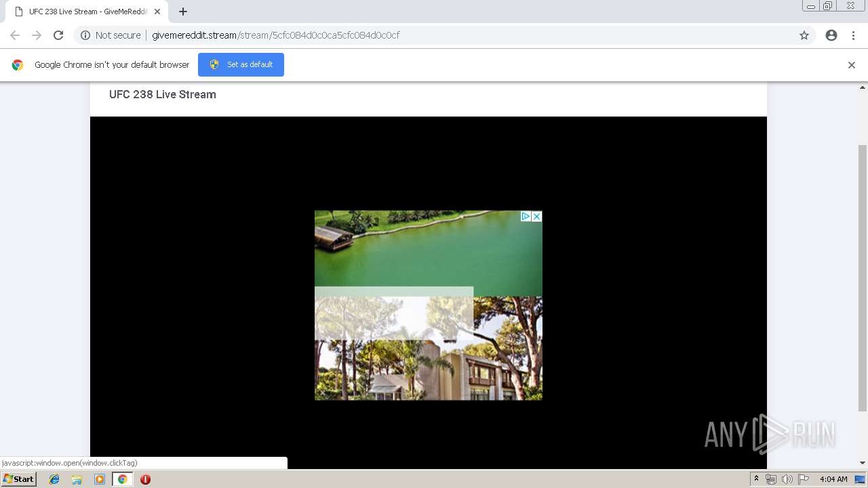Screen dimensions: 868x488
Task: Click the Google Chrome isn't default browser text
Action: tap(112, 65)
